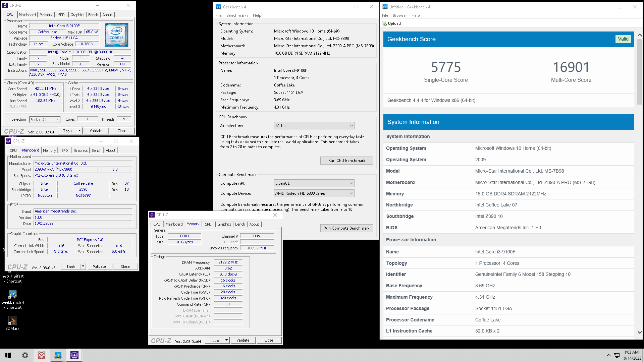
Task: Click the CPU-Z Mainboard window title bar icon
Action: 8,141
